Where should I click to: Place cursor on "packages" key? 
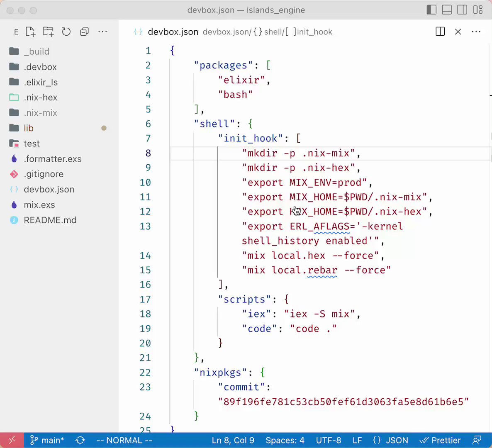coord(224,65)
